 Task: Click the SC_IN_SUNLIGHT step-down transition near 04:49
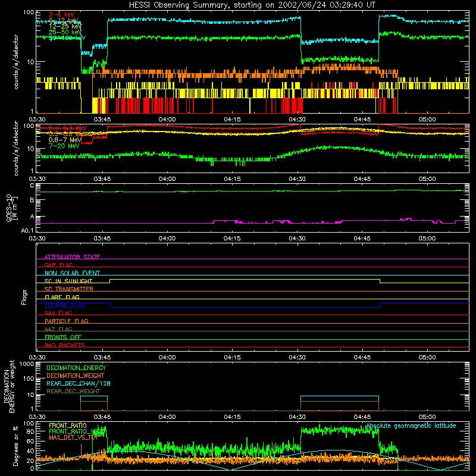click(380, 281)
